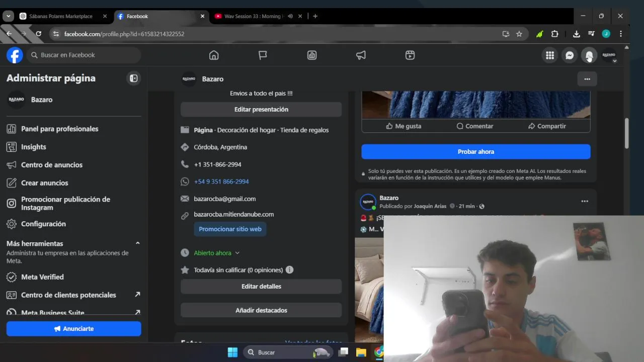Open Chrome profile avatar J
644x362 pixels.
click(606, 34)
